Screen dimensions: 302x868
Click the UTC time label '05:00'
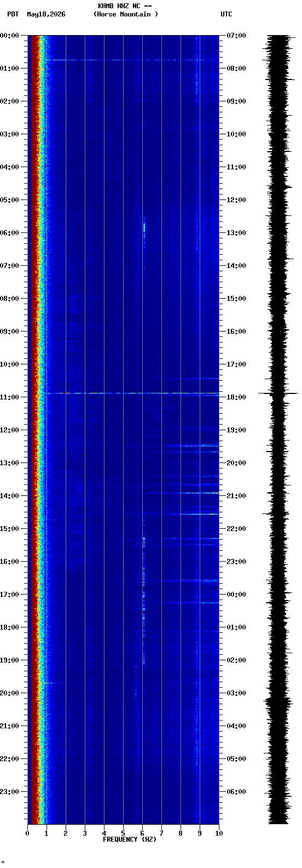click(236, 759)
